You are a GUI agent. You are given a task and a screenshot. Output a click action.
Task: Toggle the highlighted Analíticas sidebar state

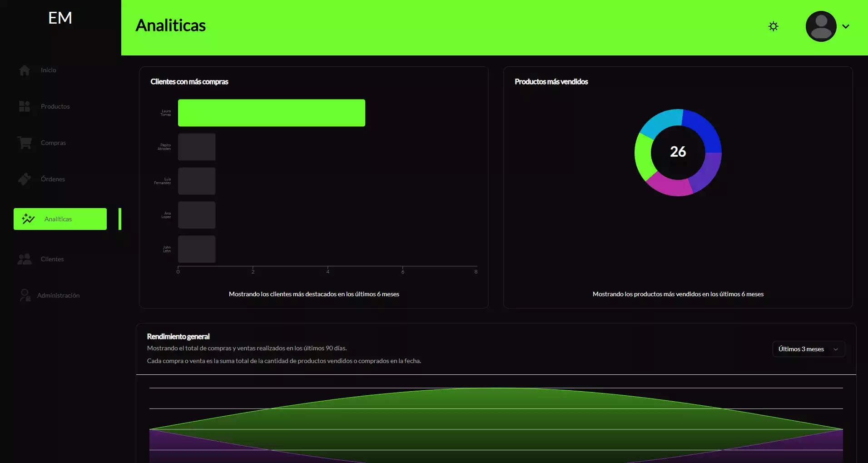(60, 219)
